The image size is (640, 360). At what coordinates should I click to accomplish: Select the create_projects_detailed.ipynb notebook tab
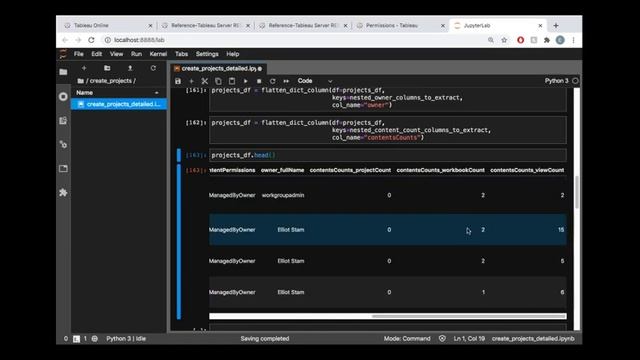click(x=218, y=69)
